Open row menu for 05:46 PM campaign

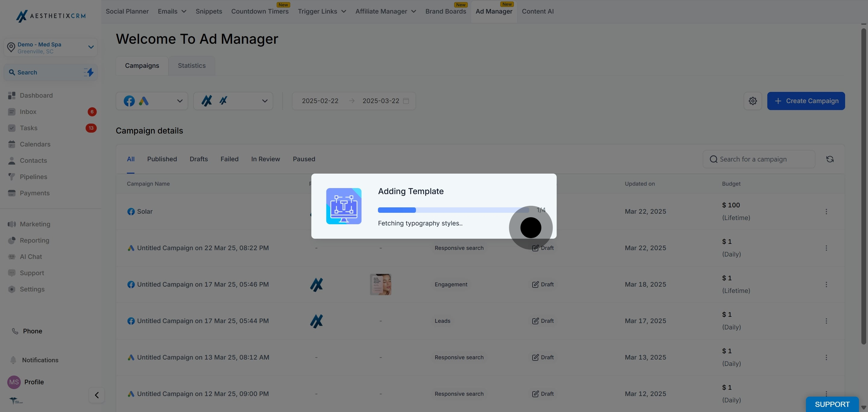click(x=826, y=284)
